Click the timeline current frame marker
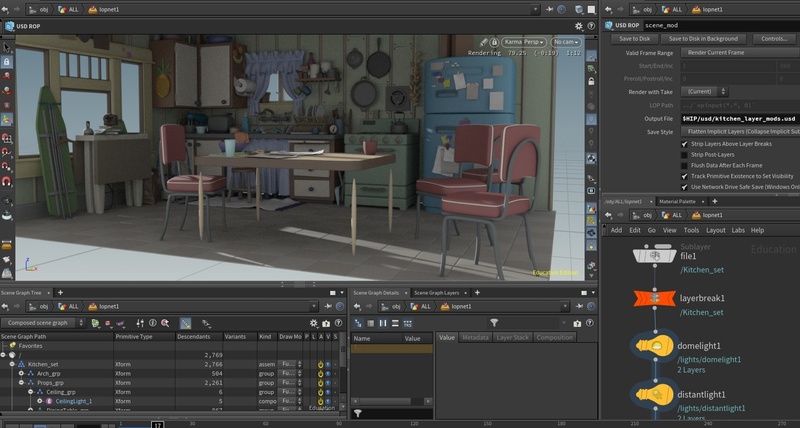Screen dimensions: 800x428 157,424
